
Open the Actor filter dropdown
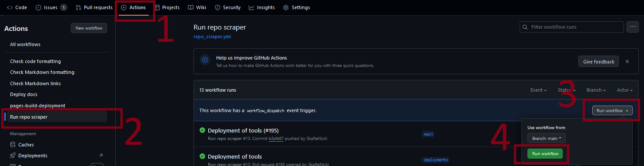624,90
